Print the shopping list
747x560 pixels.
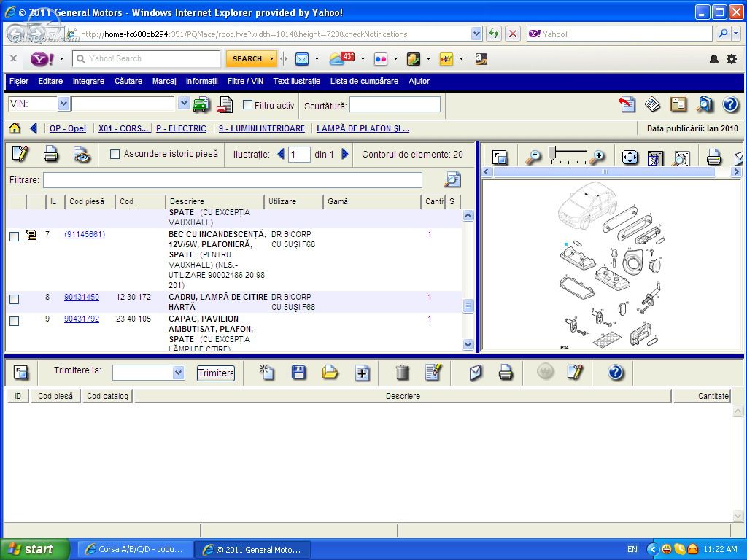506,373
